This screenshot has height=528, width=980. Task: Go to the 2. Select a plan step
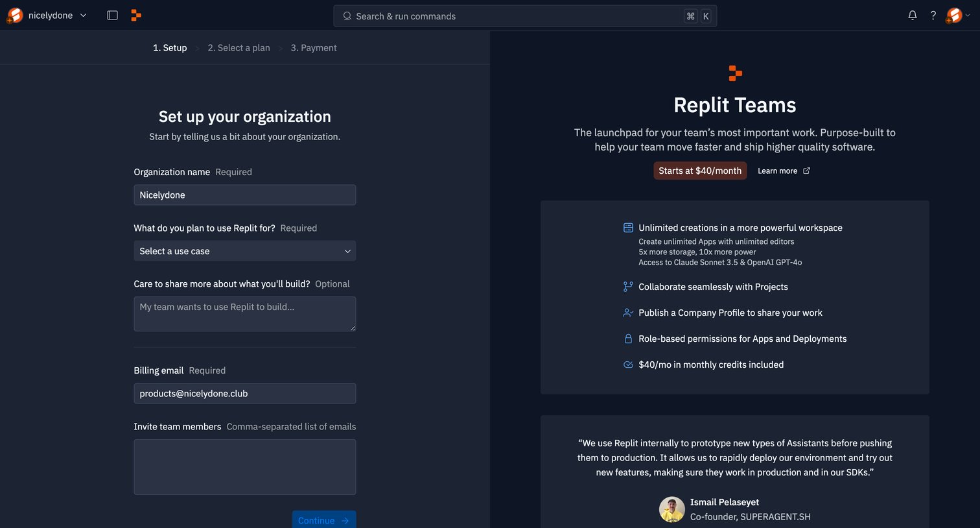click(x=239, y=48)
